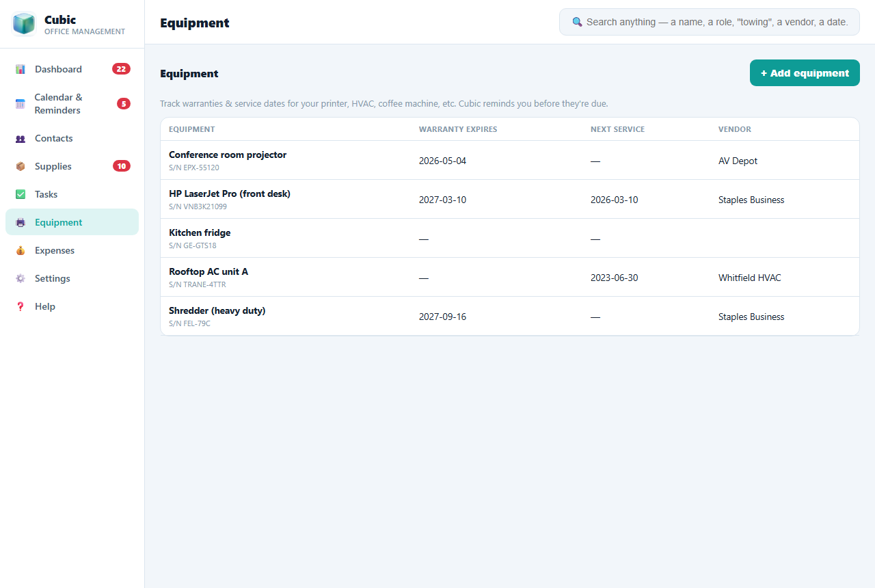Select the Conference room projector row name
875x588 pixels.
(228, 155)
